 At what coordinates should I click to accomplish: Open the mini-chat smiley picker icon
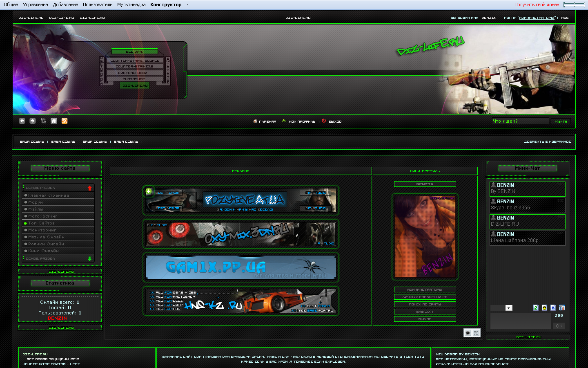[544, 308]
